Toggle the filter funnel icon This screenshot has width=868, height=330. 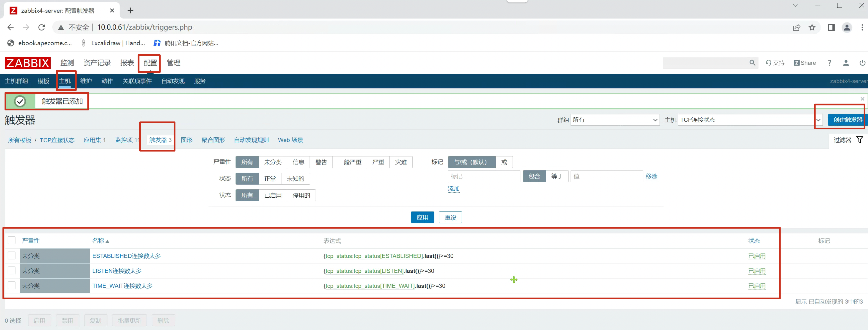click(860, 140)
